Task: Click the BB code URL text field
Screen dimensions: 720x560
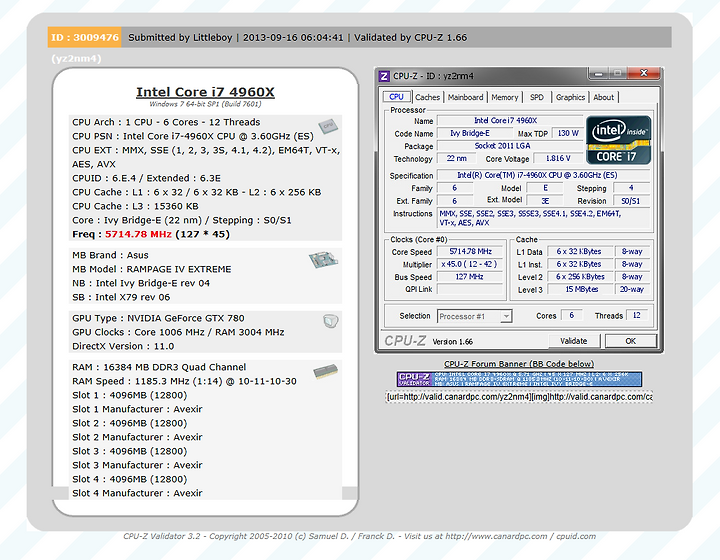Action: 519,397
